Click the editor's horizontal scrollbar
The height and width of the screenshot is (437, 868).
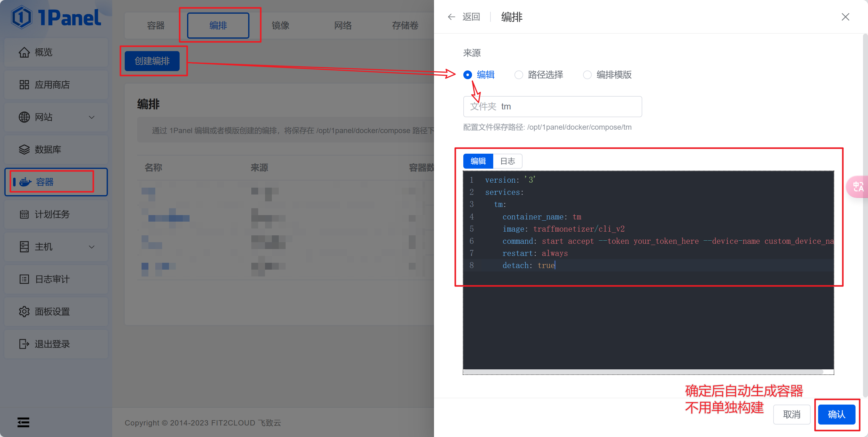[644, 372]
